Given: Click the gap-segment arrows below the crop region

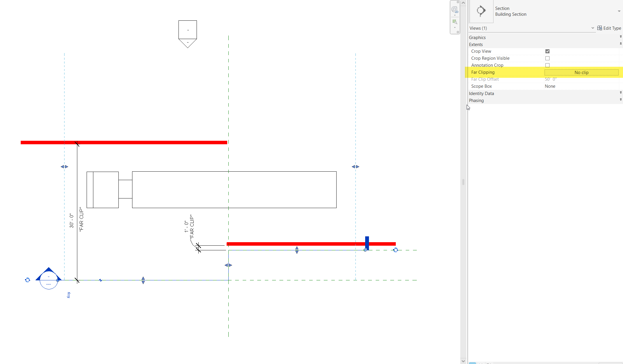Looking at the screenshot, I should point(229,265).
